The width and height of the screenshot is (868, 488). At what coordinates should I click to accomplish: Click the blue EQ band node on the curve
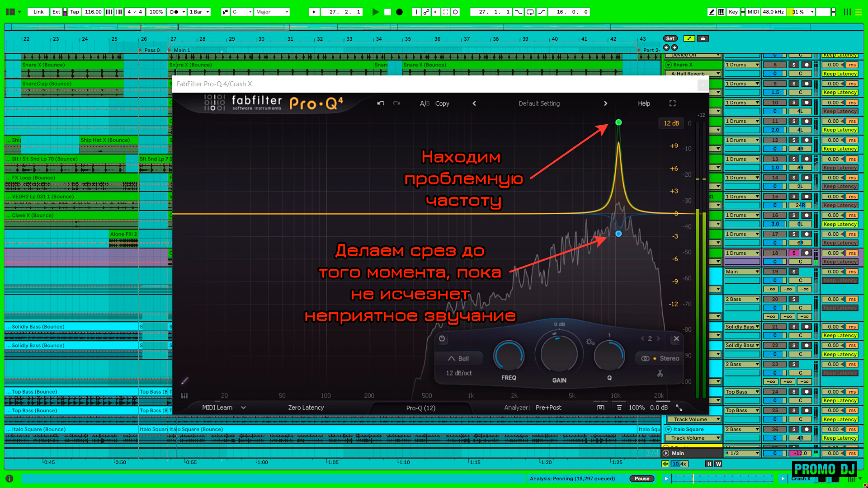coord(618,234)
